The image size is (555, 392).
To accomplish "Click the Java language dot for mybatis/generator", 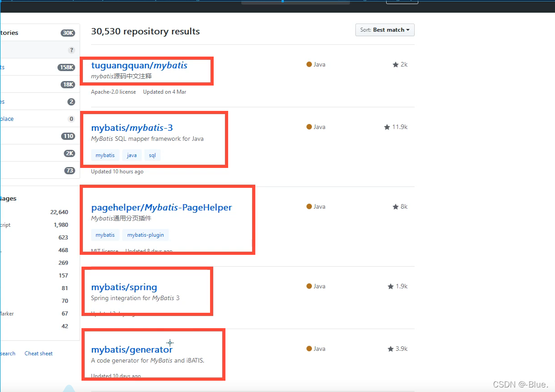I will point(309,349).
